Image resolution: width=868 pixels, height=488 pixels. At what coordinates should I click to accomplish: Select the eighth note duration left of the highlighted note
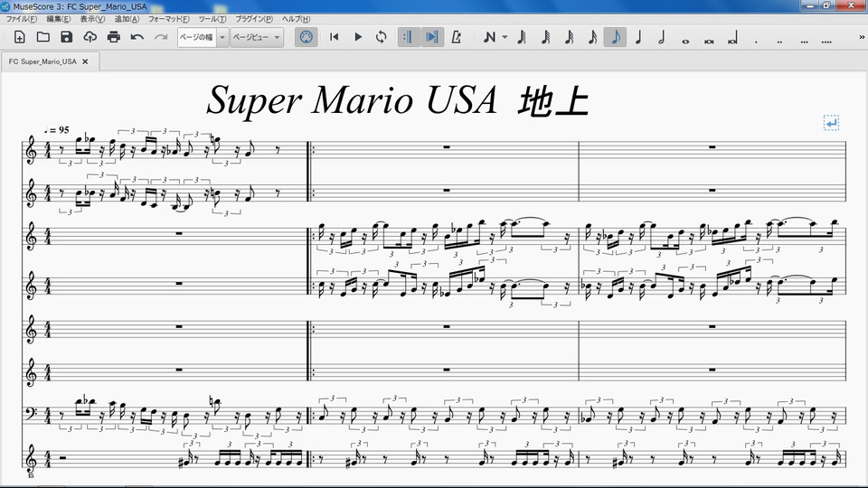[x=592, y=37]
